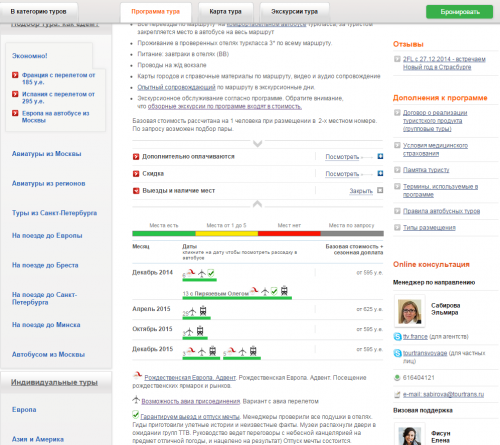The height and width of the screenshot is (445, 500).
Task: Open Возможность авиа присоединения link
Action: coord(191,401)
